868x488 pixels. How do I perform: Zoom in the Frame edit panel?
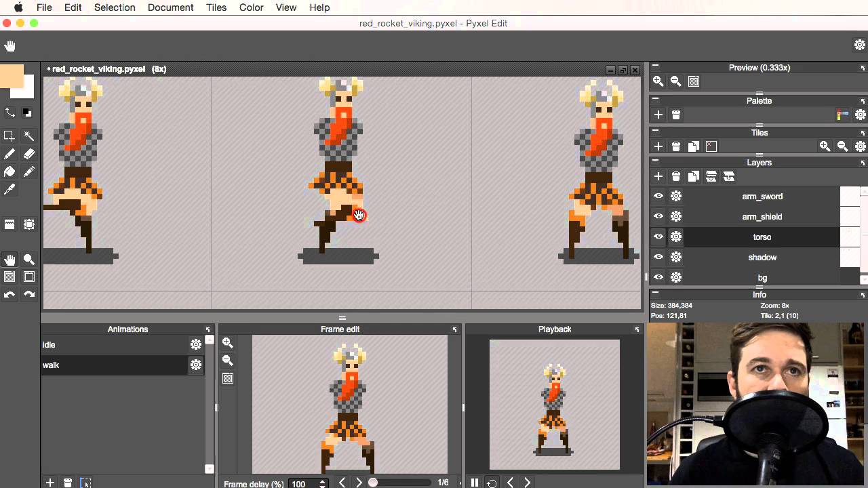pos(228,343)
